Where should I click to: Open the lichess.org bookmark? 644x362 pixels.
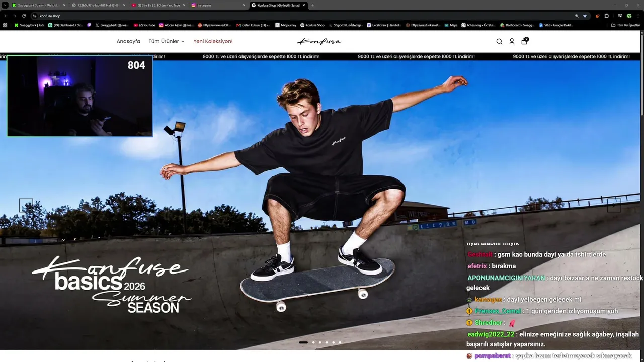pos(479,25)
